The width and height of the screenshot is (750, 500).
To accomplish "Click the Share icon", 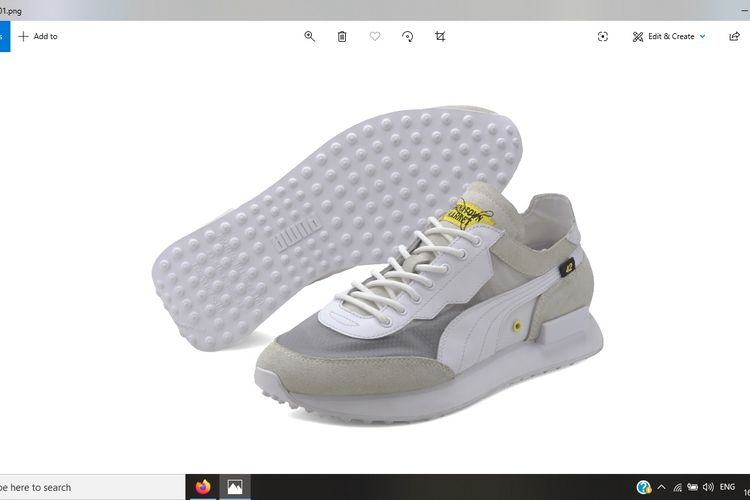I will [735, 36].
